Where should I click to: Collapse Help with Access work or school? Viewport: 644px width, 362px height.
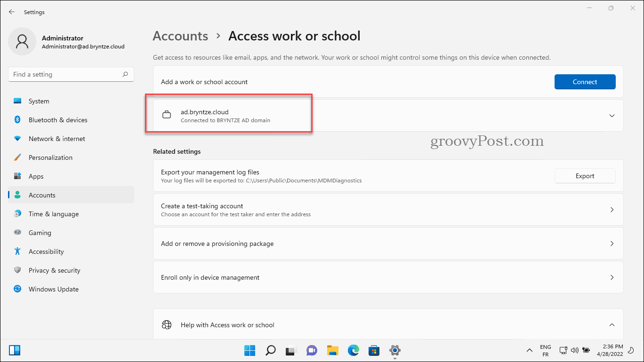pos(612,325)
